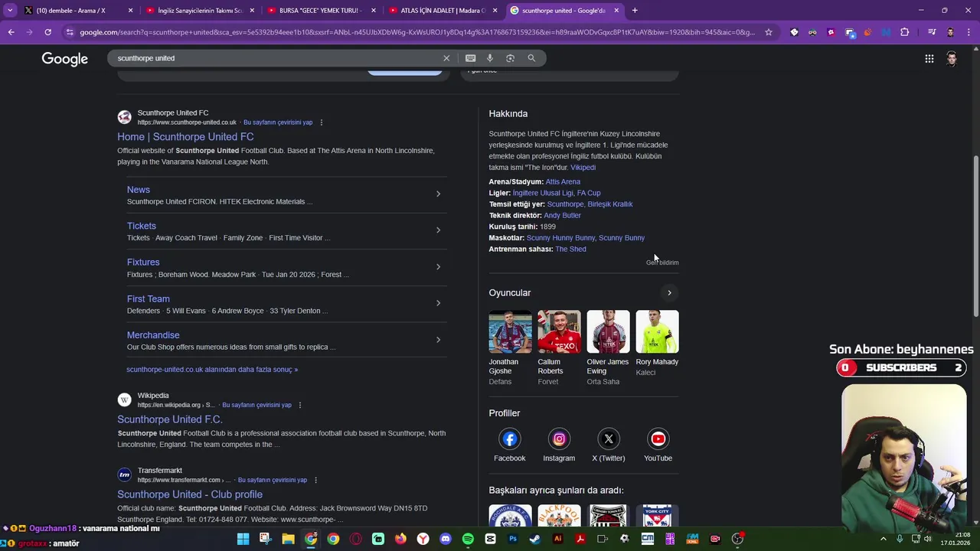The image size is (980, 551).
Task: Expand the News sitelink arrow
Action: (x=438, y=194)
